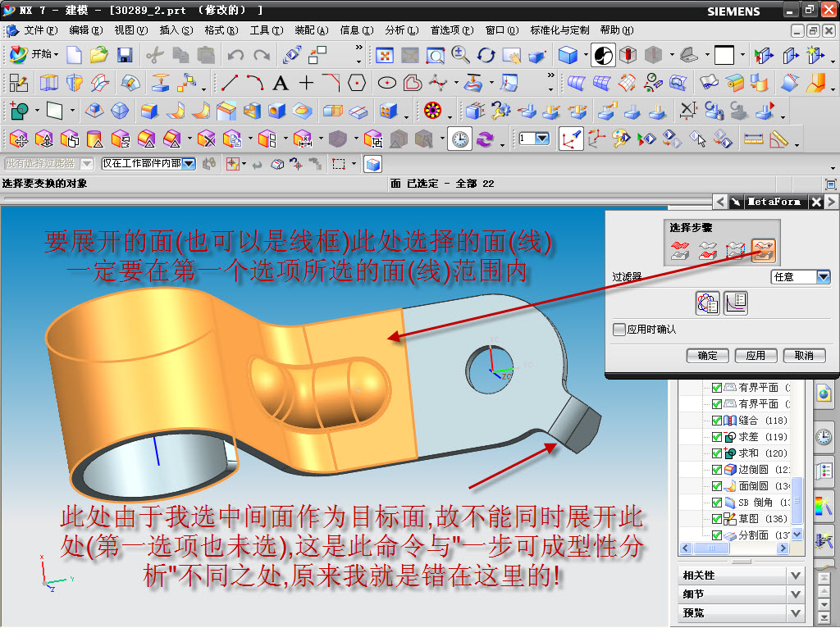Select the first selection step icon
Viewport: 840px width, 628px height.
point(680,250)
